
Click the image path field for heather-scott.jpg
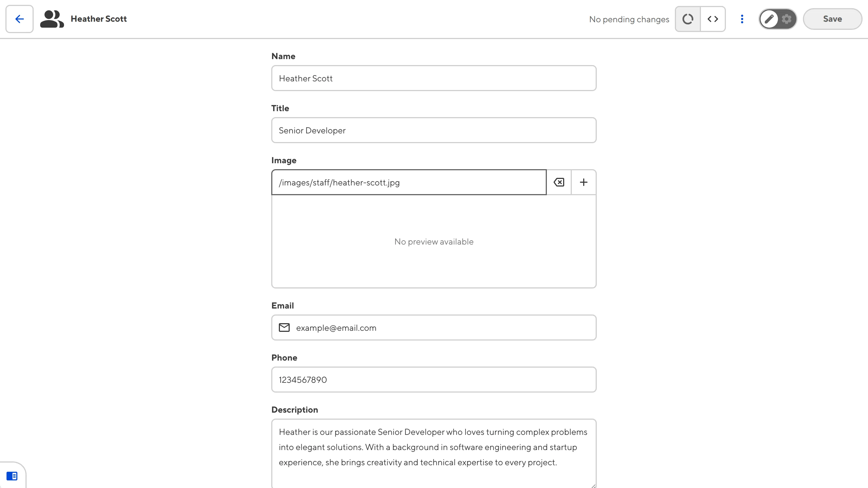tap(409, 182)
